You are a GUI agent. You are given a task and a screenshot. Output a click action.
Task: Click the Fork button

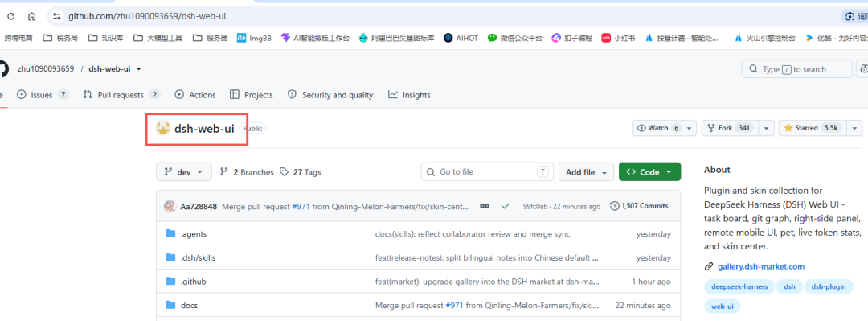[730, 128]
